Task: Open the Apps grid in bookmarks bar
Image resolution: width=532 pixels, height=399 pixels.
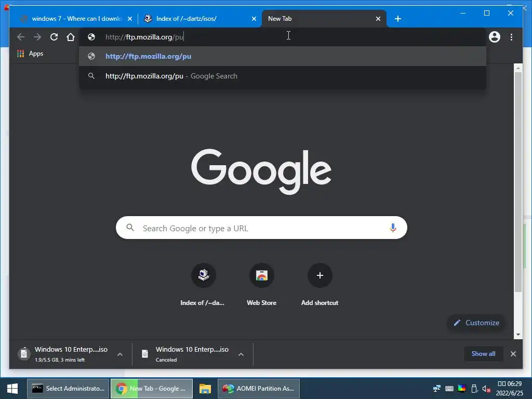Action: pyautogui.click(x=30, y=54)
